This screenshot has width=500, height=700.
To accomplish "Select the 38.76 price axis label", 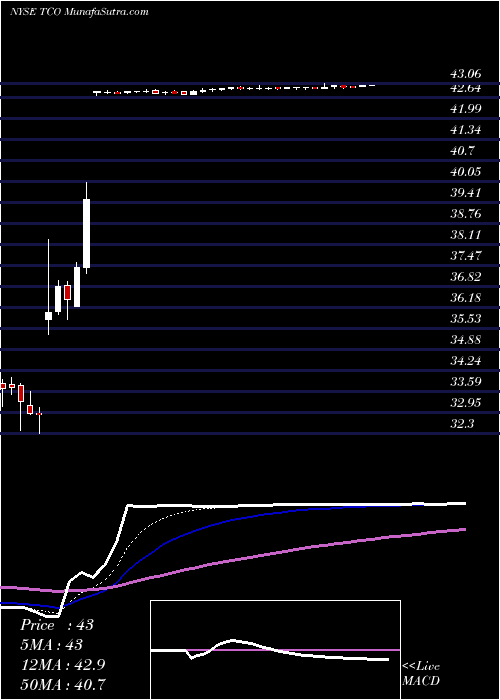I will point(466,214).
